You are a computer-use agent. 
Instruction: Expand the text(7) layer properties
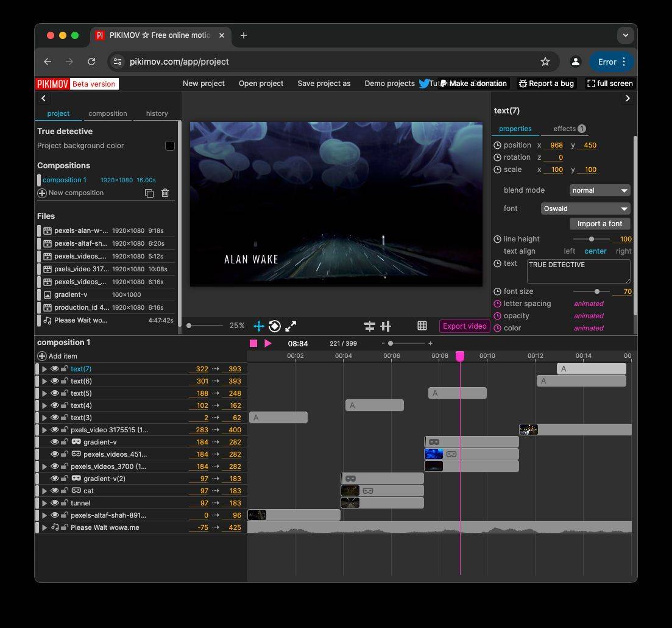pos(44,369)
